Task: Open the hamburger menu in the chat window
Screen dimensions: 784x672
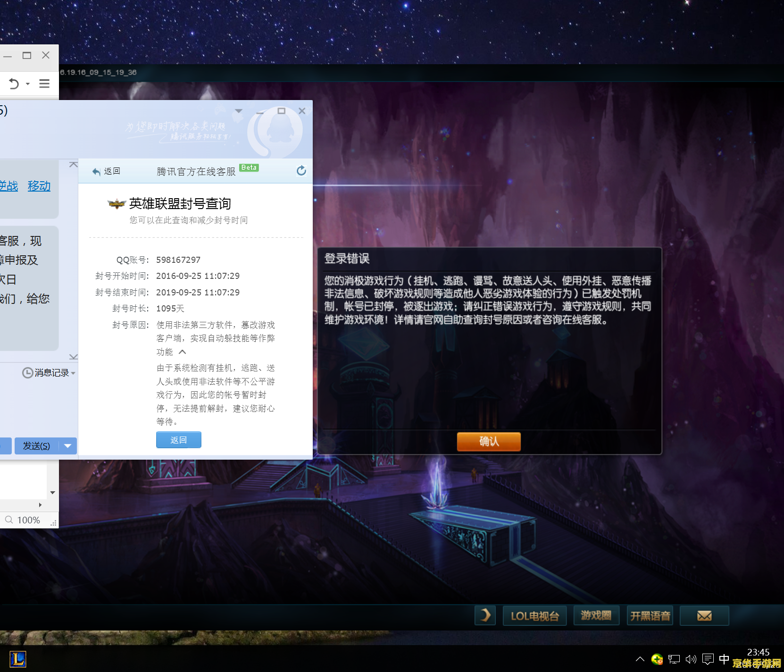Action: (x=44, y=84)
